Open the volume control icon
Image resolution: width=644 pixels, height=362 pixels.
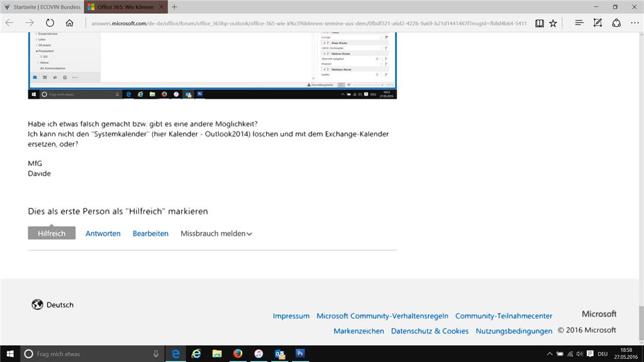579,354
